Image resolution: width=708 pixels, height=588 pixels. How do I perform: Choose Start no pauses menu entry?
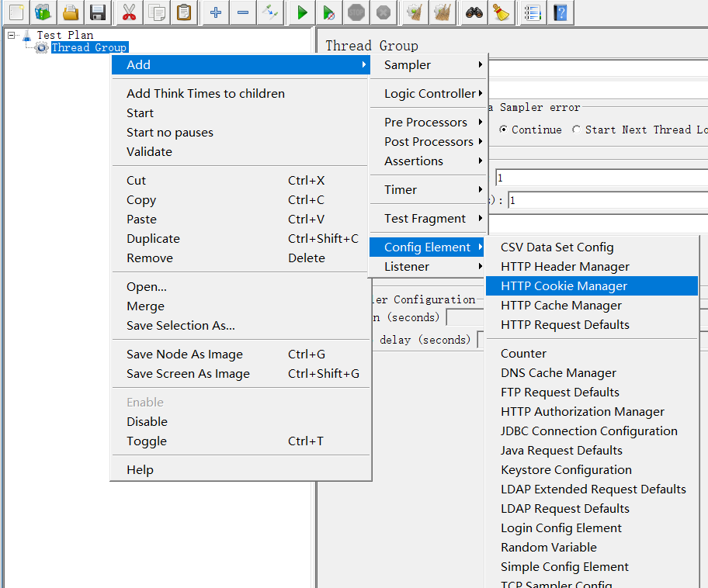(241, 132)
